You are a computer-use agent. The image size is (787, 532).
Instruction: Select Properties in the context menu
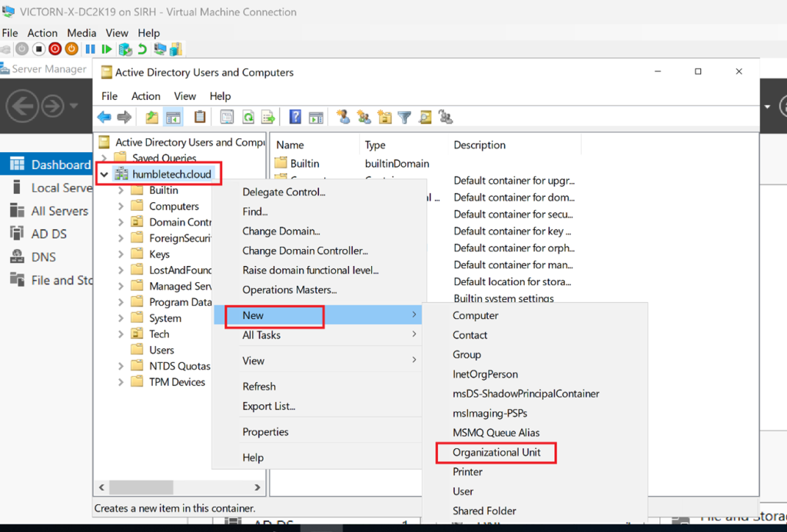coord(265,432)
